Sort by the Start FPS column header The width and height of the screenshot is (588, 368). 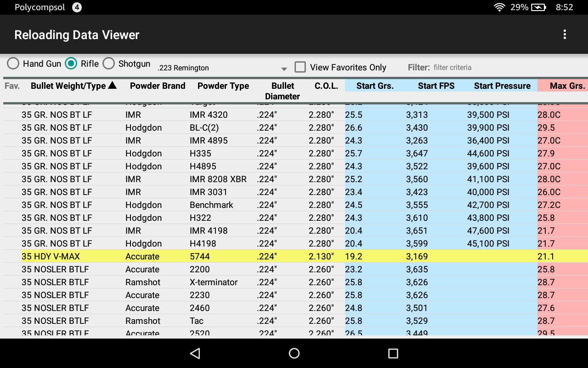click(436, 86)
